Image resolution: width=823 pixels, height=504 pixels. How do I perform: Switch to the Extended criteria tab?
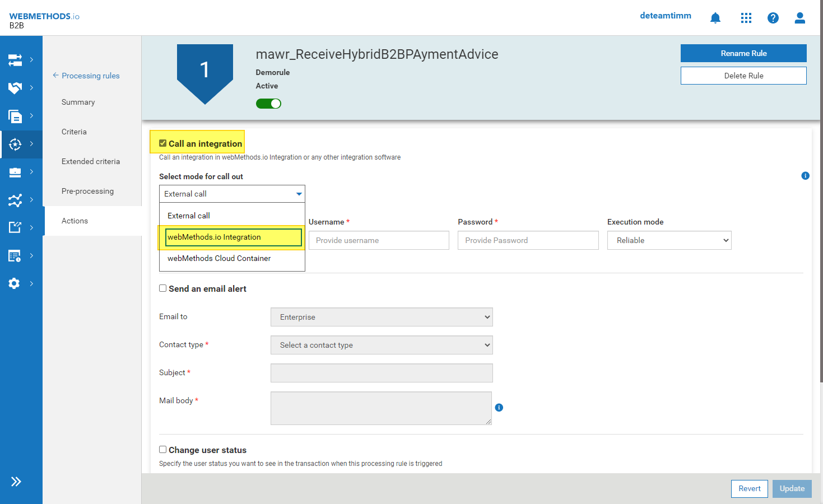pyautogui.click(x=90, y=161)
